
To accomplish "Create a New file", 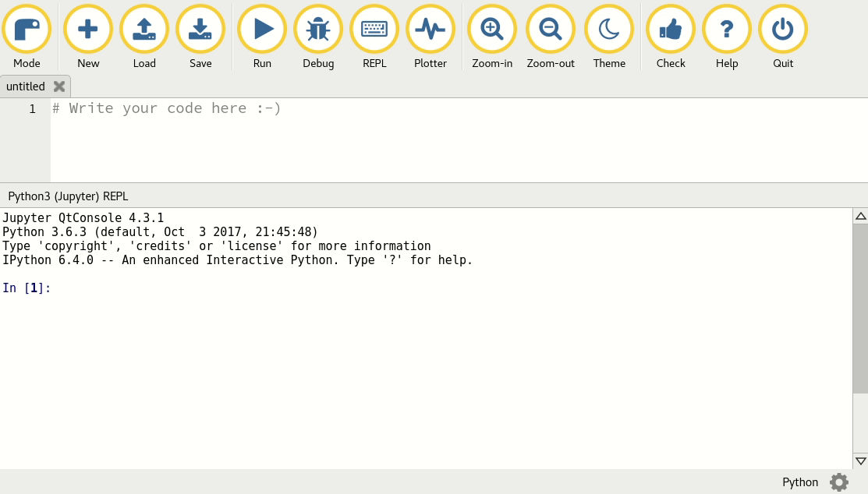I will pos(88,29).
